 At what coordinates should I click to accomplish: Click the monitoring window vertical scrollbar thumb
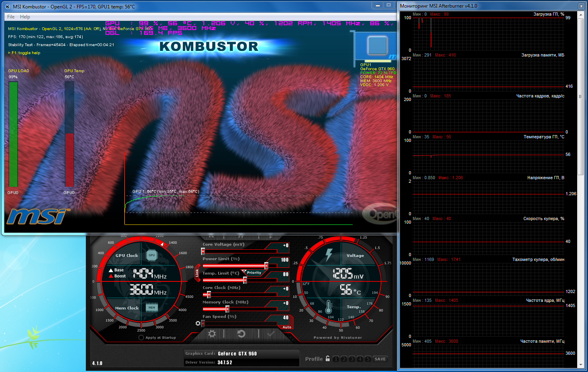coord(581,96)
